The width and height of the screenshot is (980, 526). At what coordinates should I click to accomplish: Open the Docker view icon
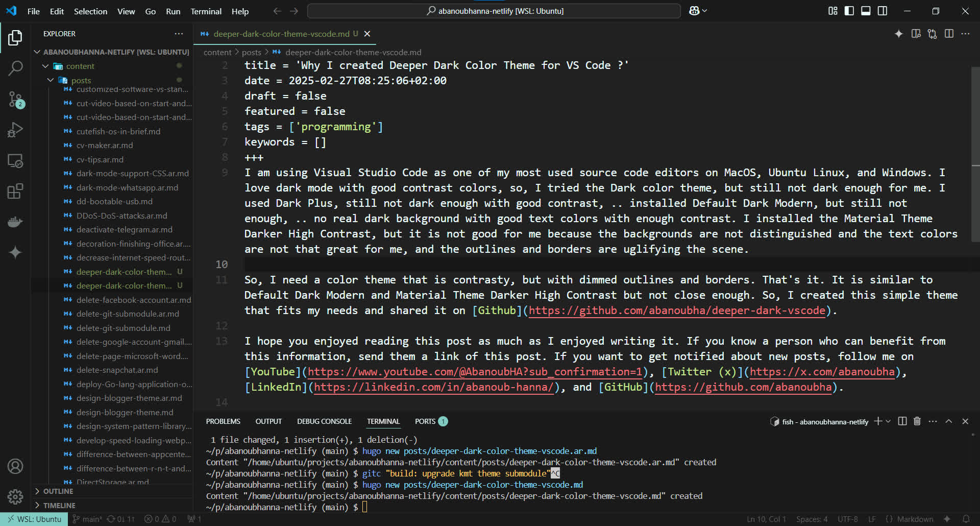15,222
